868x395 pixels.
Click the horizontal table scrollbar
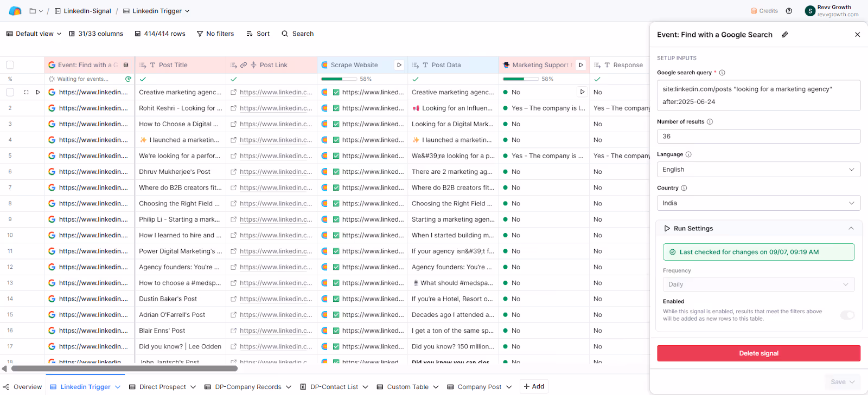coord(124,368)
